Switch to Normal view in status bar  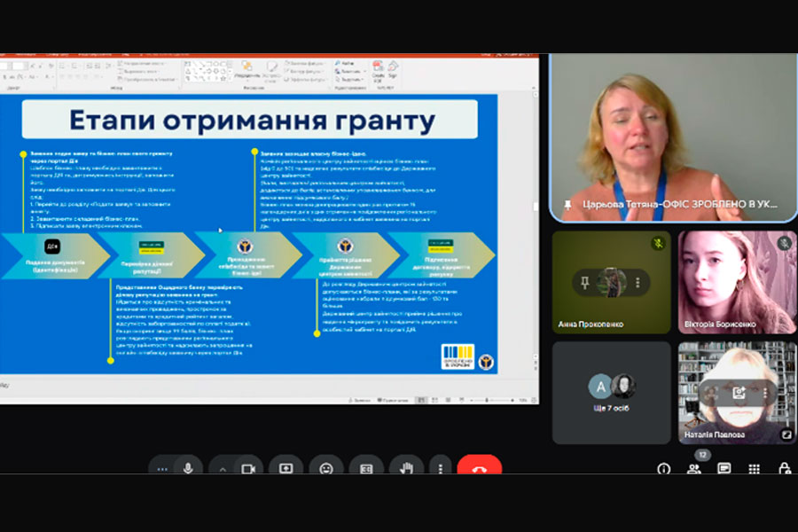pos(421,401)
